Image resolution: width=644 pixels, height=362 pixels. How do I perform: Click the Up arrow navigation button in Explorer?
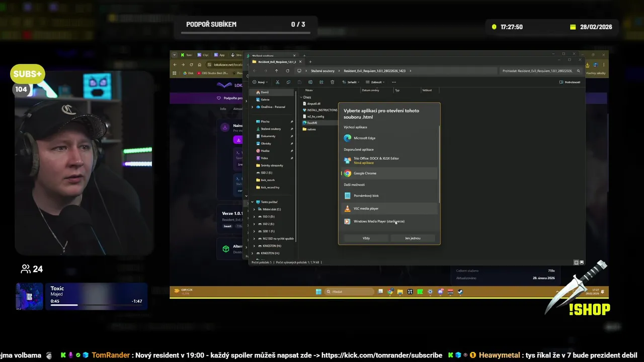[276, 71]
